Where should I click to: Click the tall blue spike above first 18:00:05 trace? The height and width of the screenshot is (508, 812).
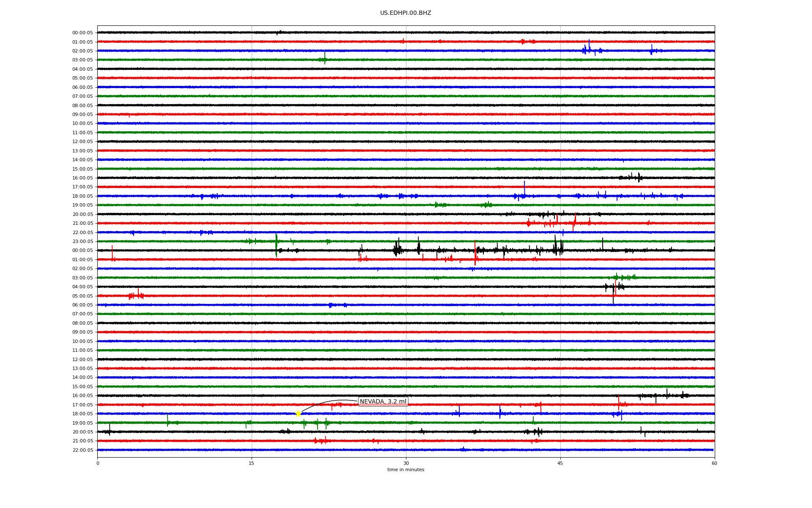524,188
